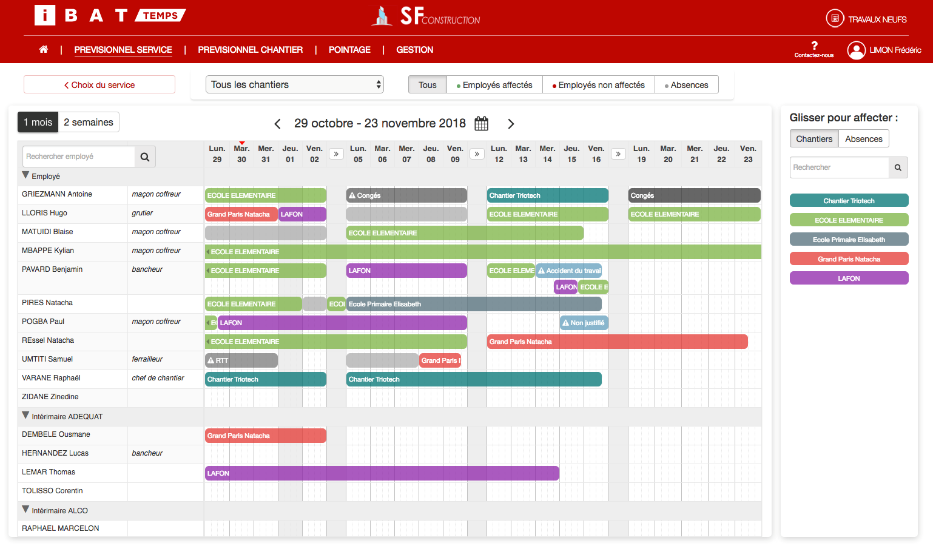Open the calendar date picker icon
Viewport: 933px width, 560px height.
click(481, 124)
